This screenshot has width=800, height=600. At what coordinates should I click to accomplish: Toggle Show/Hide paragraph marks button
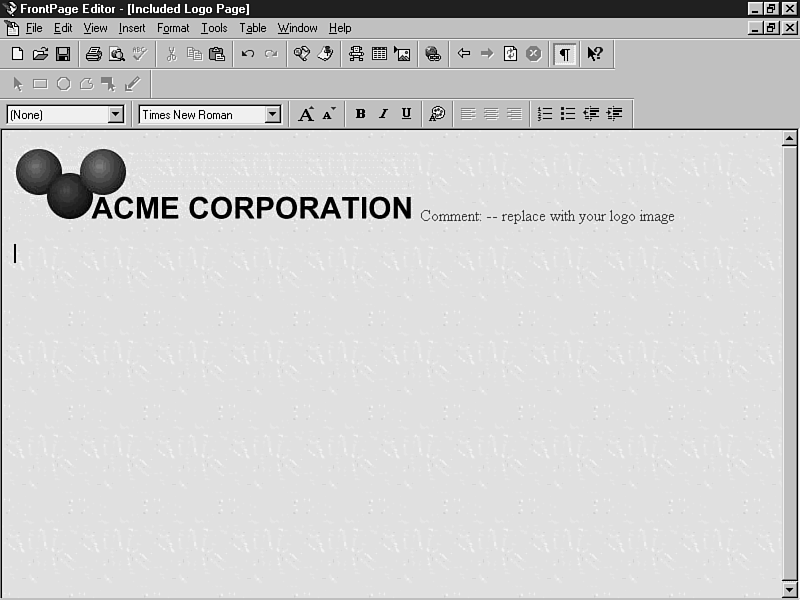pos(565,54)
